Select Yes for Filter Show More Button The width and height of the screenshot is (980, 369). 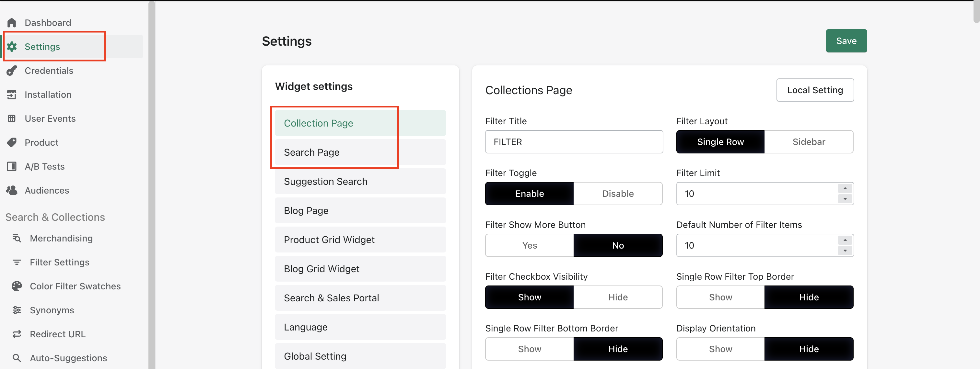529,245
